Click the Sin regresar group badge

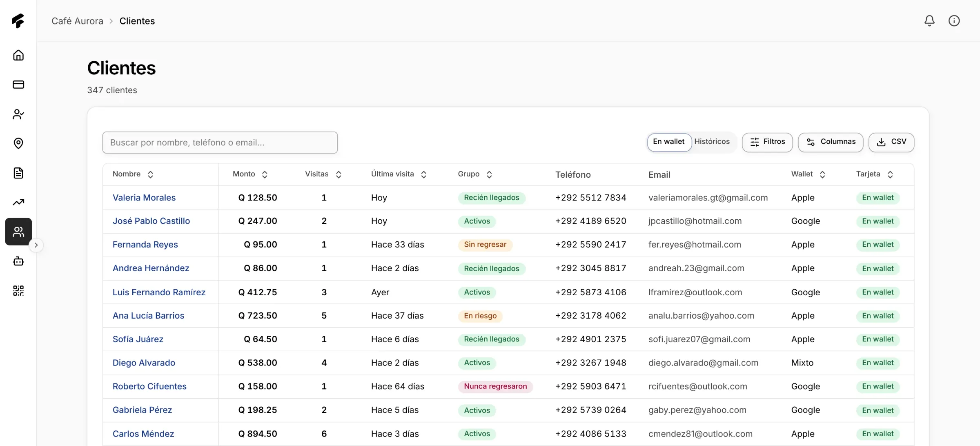pyautogui.click(x=485, y=245)
